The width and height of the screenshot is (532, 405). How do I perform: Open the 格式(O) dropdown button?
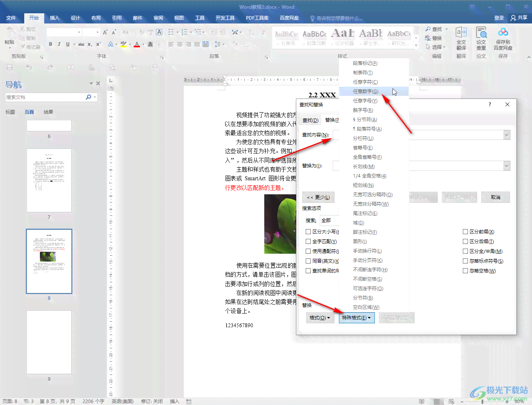tap(319, 318)
